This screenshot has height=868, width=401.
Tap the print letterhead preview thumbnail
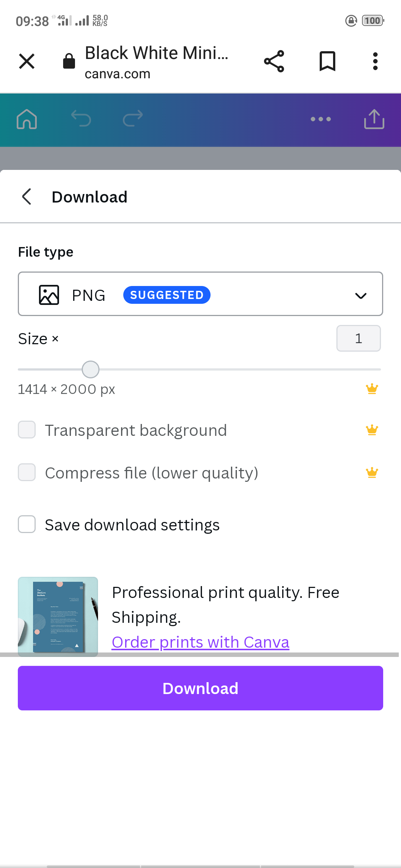(58, 616)
